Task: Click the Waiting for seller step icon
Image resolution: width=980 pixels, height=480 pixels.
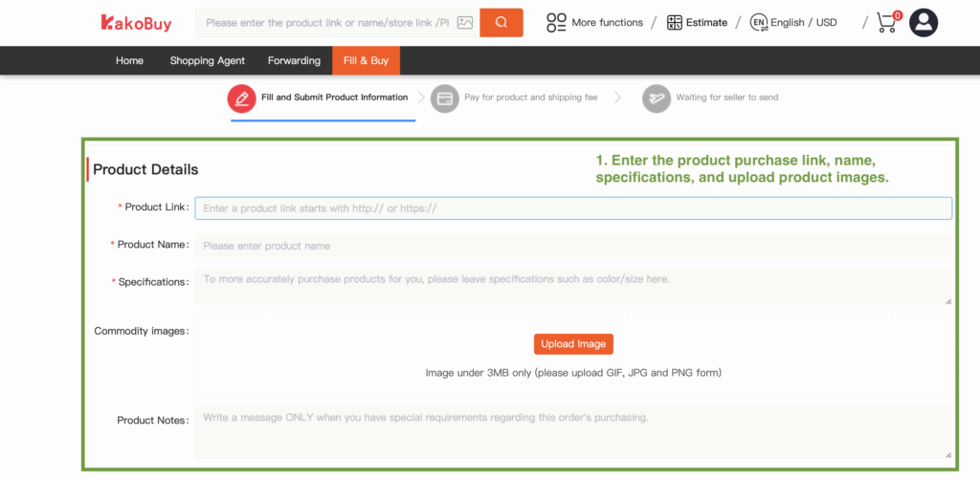Action: click(656, 98)
